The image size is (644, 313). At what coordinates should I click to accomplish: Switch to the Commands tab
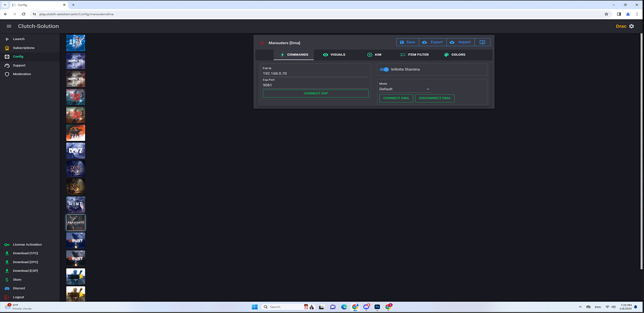click(x=294, y=55)
